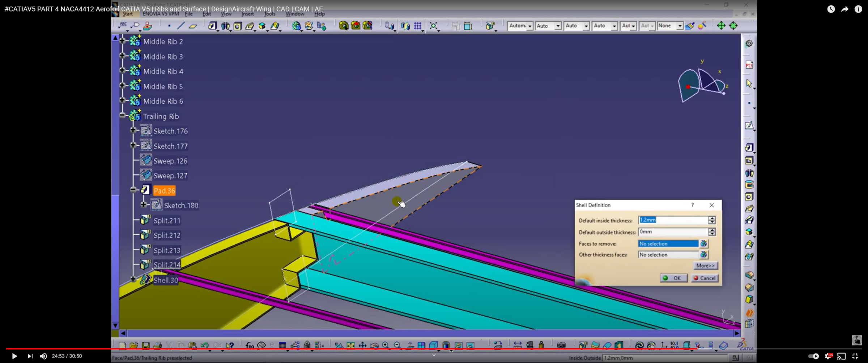Decrease Default outside thickness with down arrow
The width and height of the screenshot is (868, 363).
pos(712,234)
